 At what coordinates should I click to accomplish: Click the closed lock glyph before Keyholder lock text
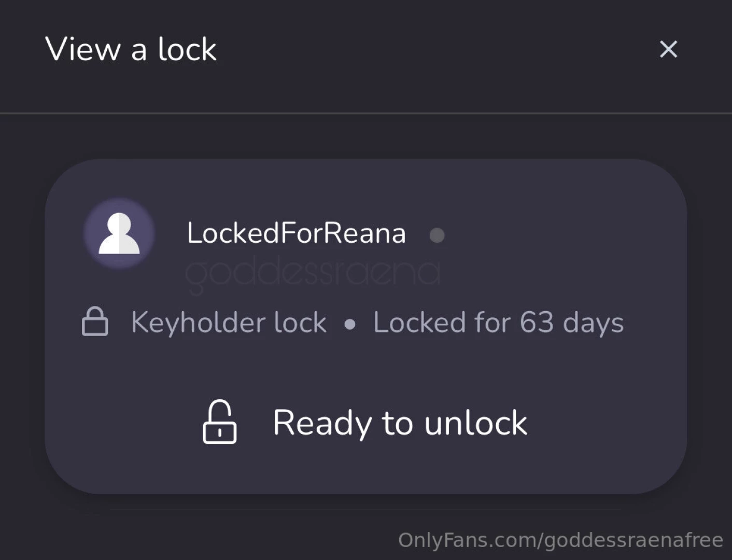(94, 321)
